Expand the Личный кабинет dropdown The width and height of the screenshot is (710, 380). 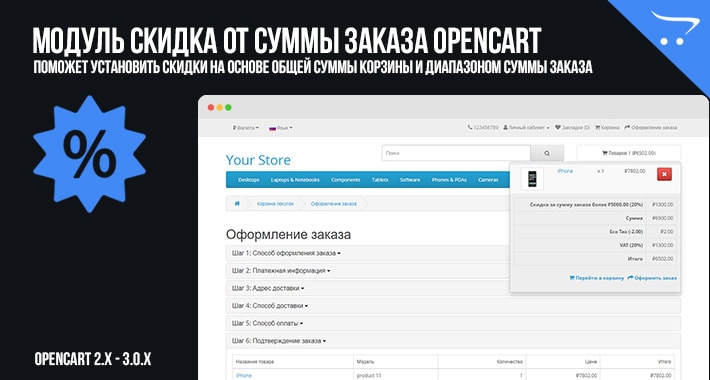click(526, 128)
